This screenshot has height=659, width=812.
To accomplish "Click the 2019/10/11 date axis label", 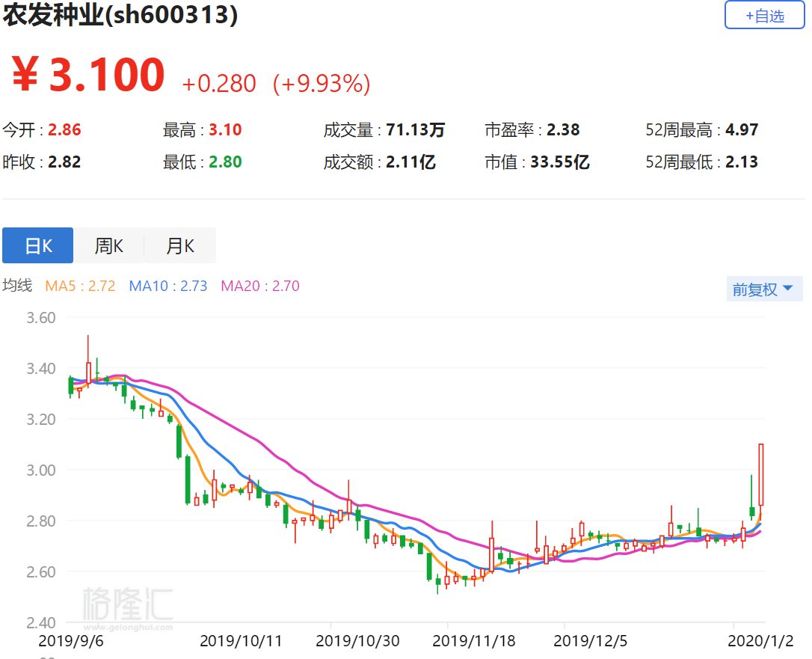I will click(x=241, y=641).
